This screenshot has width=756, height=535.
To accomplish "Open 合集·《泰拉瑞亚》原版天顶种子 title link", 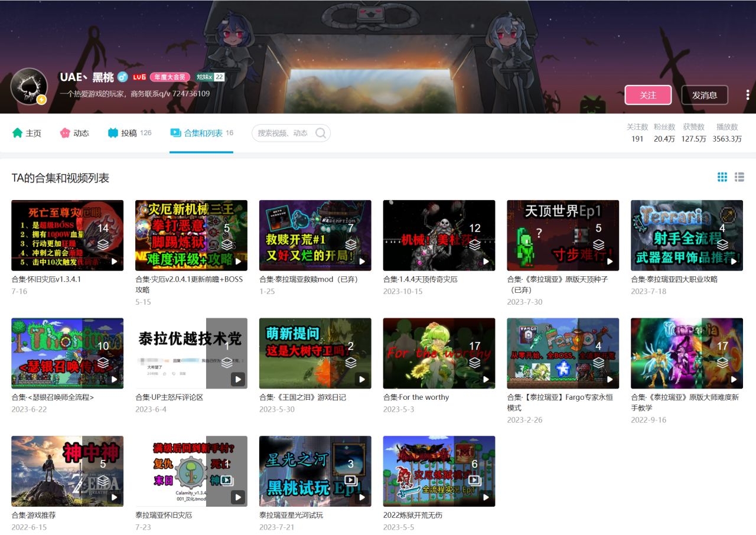I will click(x=558, y=285).
